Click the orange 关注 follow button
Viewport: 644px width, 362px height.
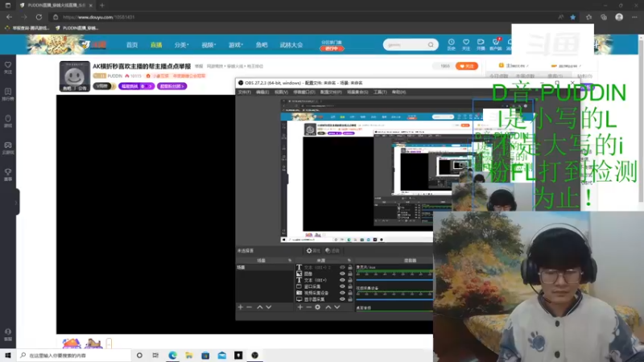click(x=467, y=66)
